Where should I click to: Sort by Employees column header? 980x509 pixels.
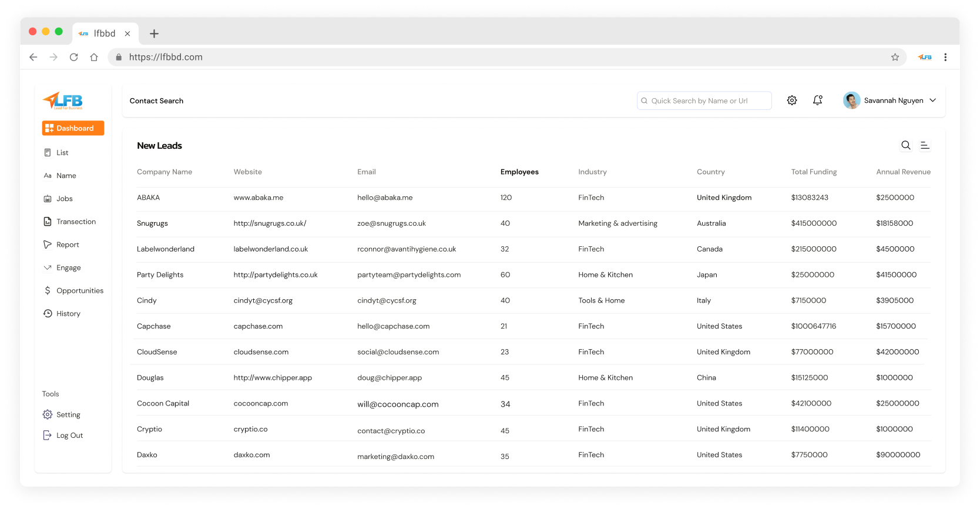coord(519,172)
